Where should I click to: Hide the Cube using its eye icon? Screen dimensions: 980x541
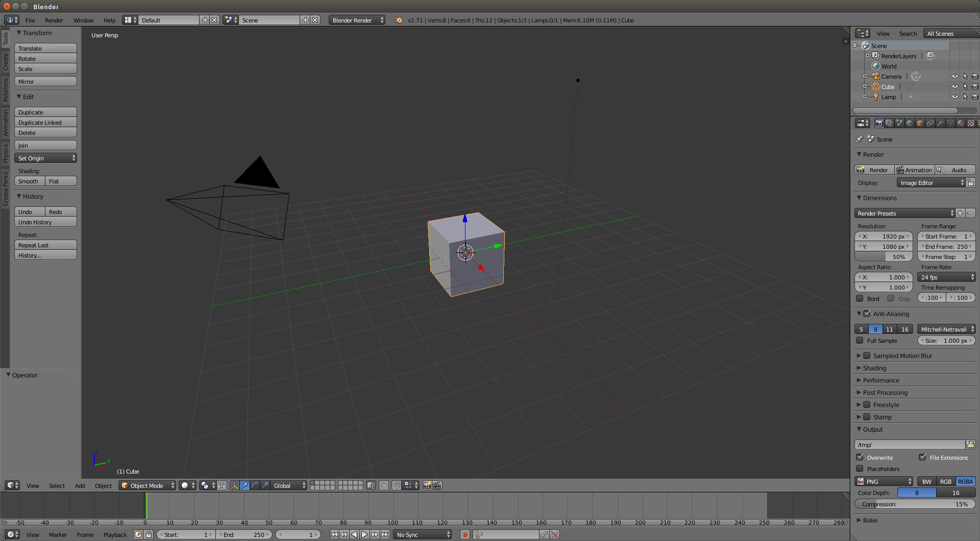click(955, 86)
